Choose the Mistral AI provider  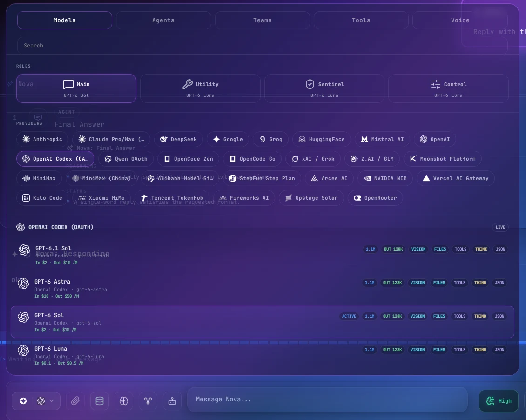pyautogui.click(x=383, y=139)
